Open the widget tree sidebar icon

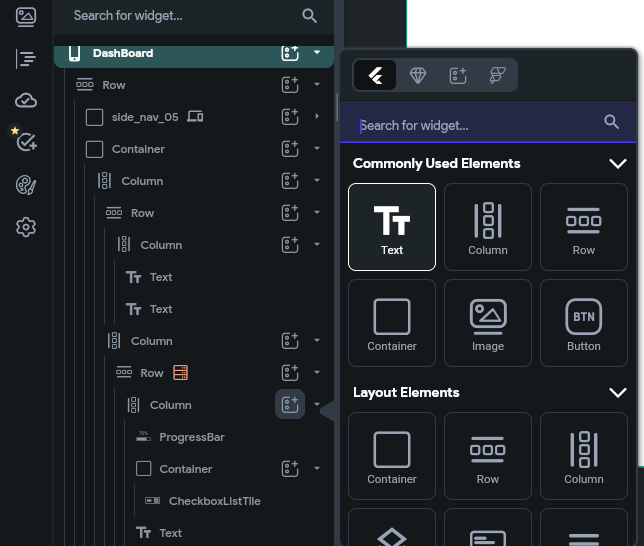26,59
